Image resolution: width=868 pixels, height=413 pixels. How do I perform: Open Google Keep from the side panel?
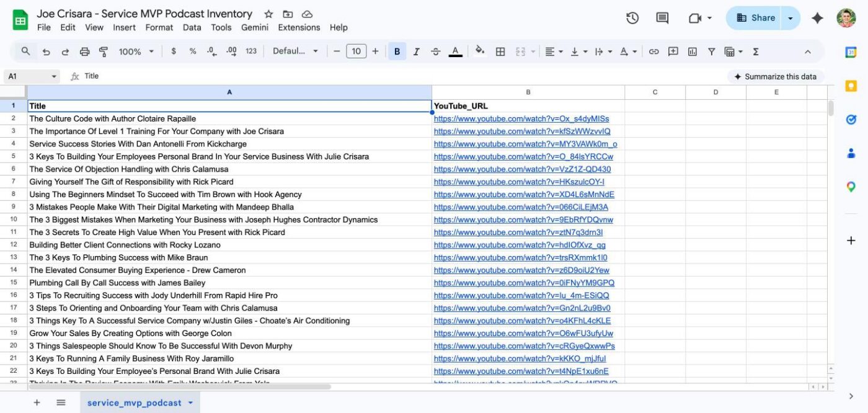point(851,86)
